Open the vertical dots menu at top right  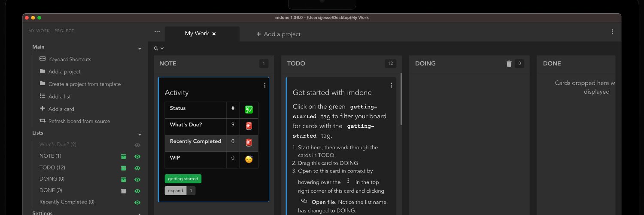pos(612,32)
